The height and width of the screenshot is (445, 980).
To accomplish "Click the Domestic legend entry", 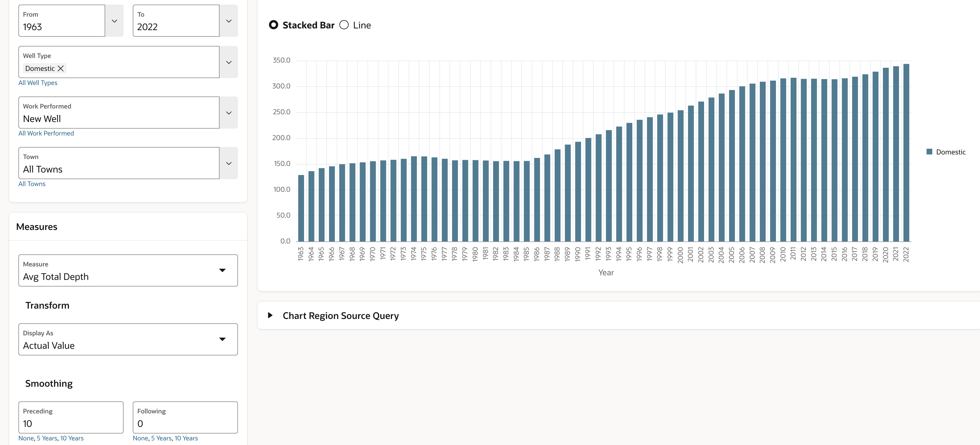I will 947,152.
